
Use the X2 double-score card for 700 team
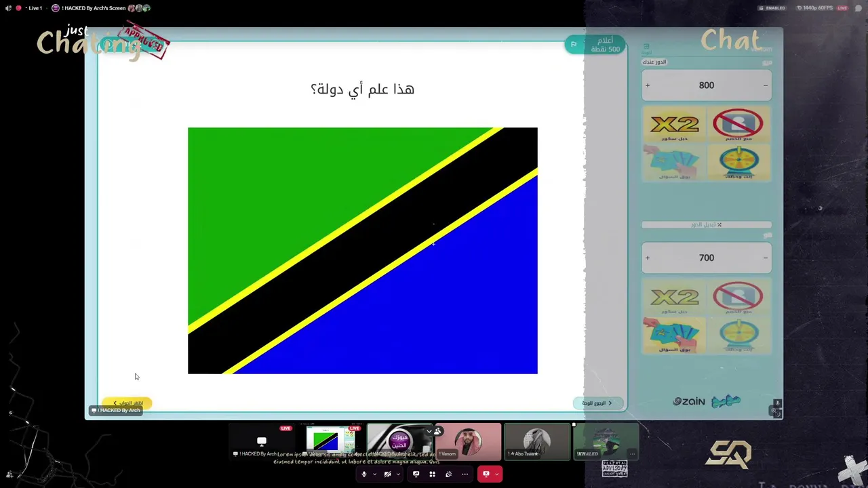pos(674,297)
